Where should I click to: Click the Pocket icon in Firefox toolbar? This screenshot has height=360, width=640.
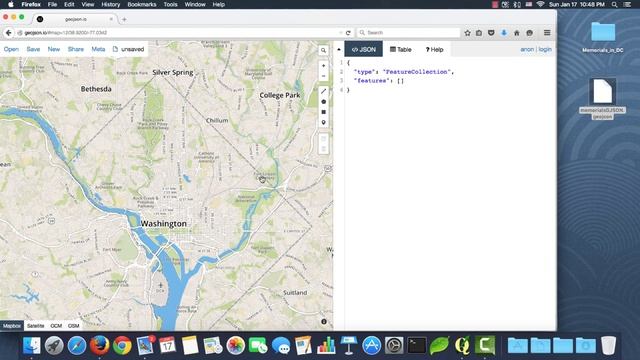coord(491,33)
